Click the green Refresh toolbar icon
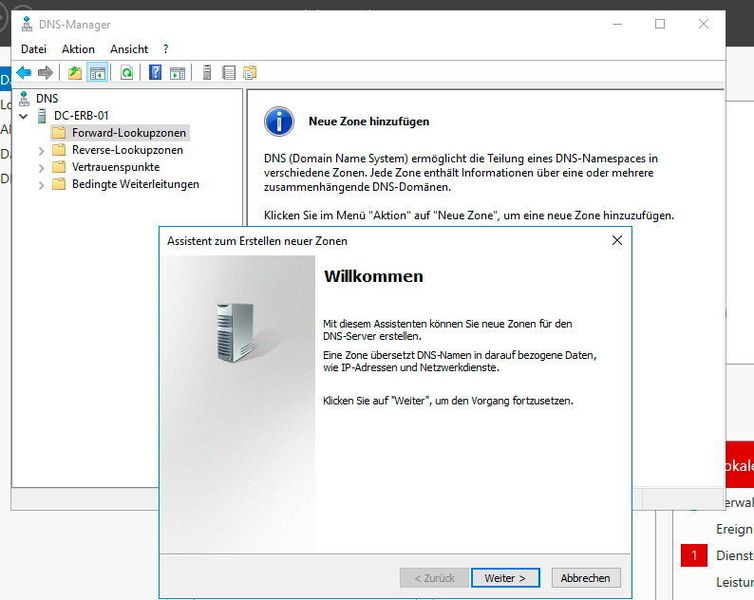Screen dimensions: 754x600 tap(127, 72)
